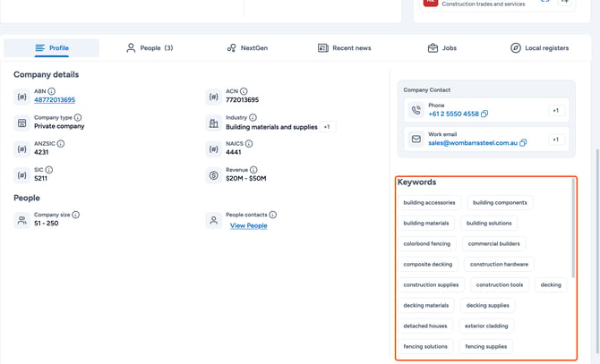
Task: Select the construction tools keyword
Action: pyautogui.click(x=500, y=285)
